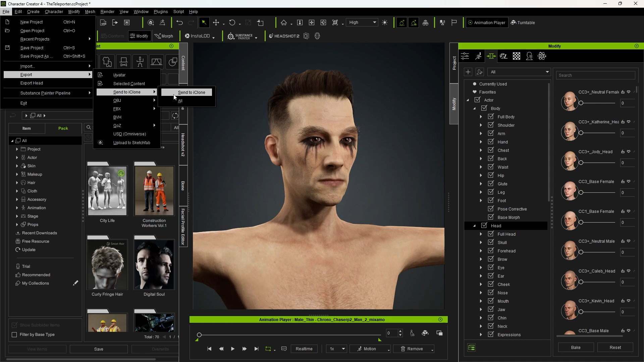Screen dimensions: 644x362
Task: Expand the Nose morph tree item
Action: click(x=481, y=293)
